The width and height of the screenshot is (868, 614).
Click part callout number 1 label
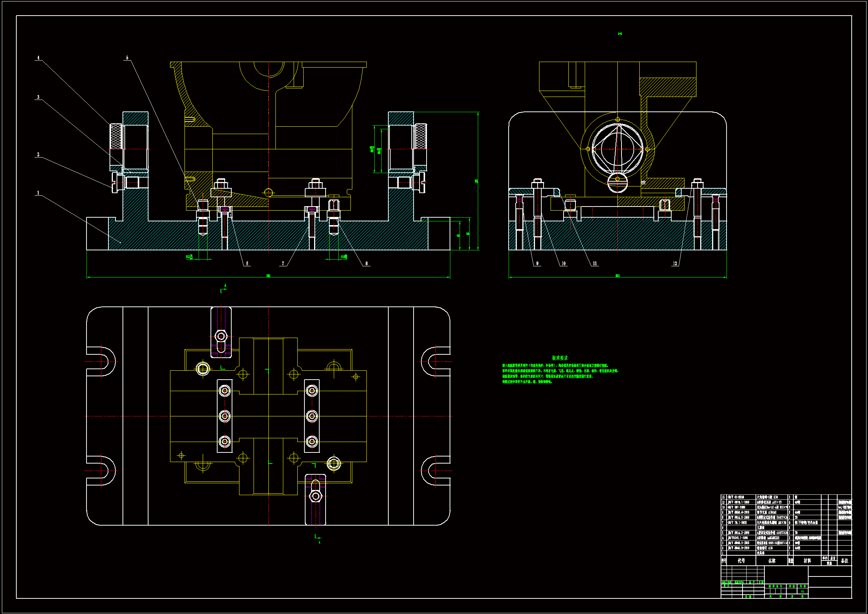click(38, 193)
